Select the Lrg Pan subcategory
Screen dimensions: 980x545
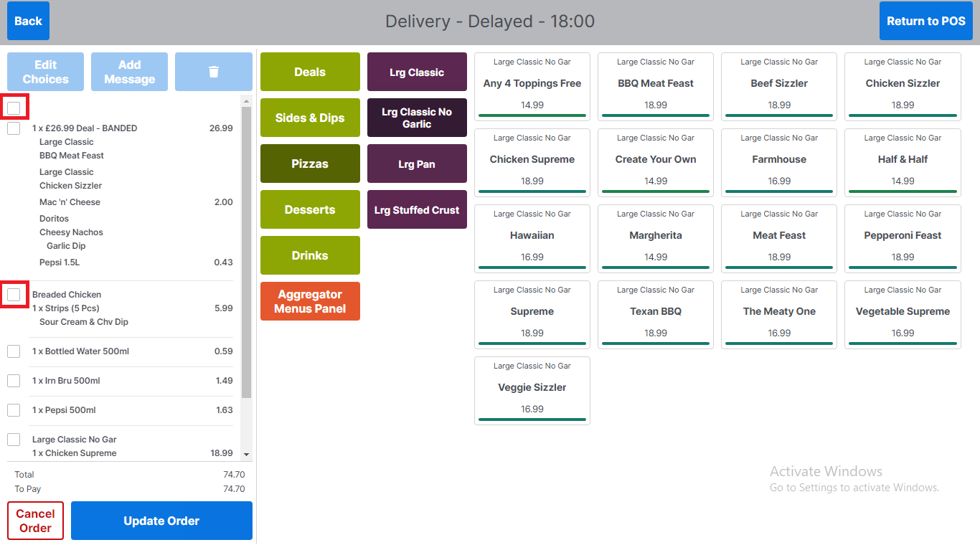[417, 163]
